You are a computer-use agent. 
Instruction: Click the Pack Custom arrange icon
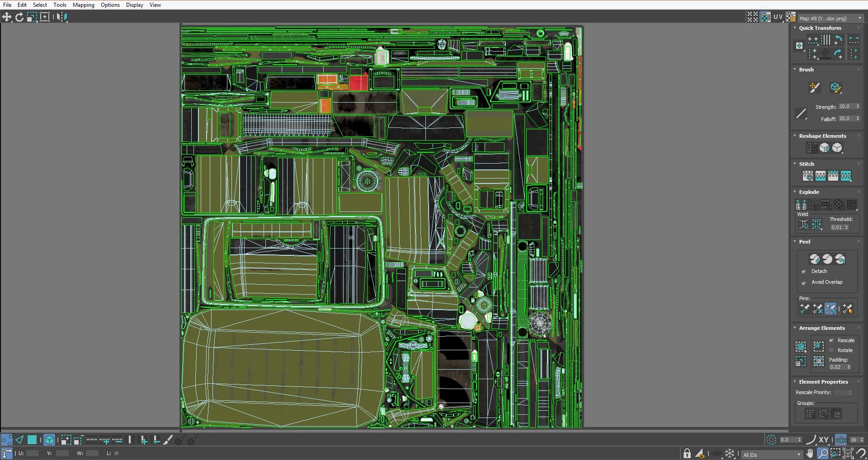coord(801,347)
